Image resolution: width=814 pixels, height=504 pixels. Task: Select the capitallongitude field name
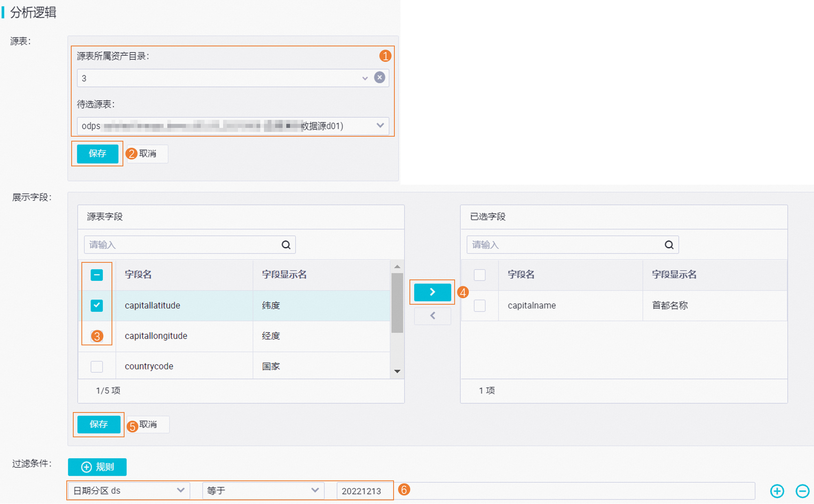156,336
